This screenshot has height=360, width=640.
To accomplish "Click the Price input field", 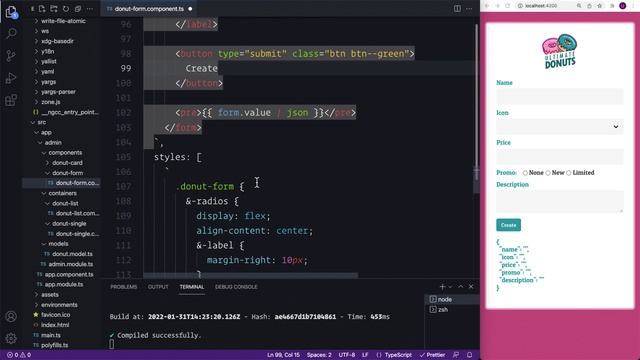I will pos(560,157).
